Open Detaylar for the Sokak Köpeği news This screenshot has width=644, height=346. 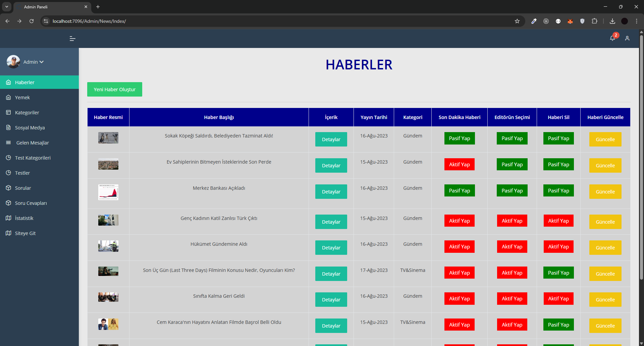pos(331,139)
